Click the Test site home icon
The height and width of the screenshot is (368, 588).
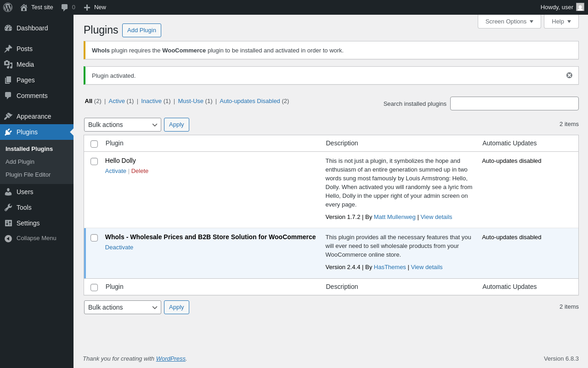(24, 7)
